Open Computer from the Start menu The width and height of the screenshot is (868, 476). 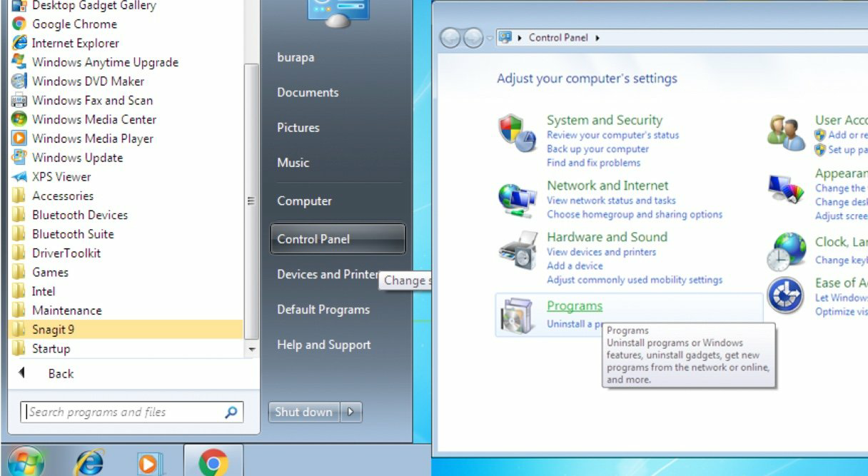(304, 201)
